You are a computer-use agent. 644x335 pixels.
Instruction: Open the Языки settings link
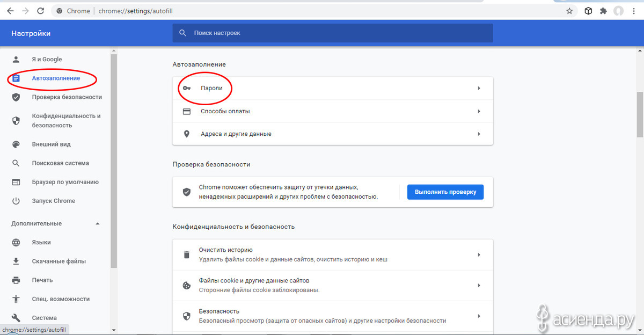pyautogui.click(x=41, y=243)
